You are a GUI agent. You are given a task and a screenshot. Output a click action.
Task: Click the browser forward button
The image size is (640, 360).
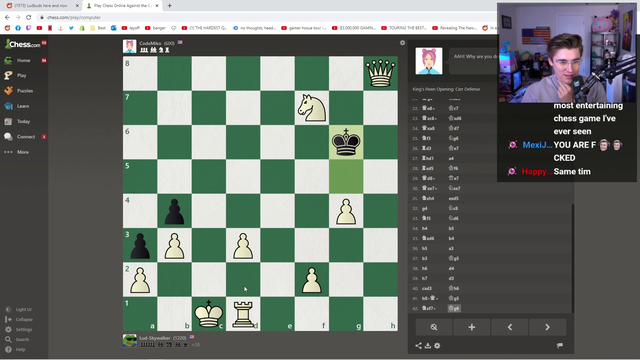[x=18, y=17]
